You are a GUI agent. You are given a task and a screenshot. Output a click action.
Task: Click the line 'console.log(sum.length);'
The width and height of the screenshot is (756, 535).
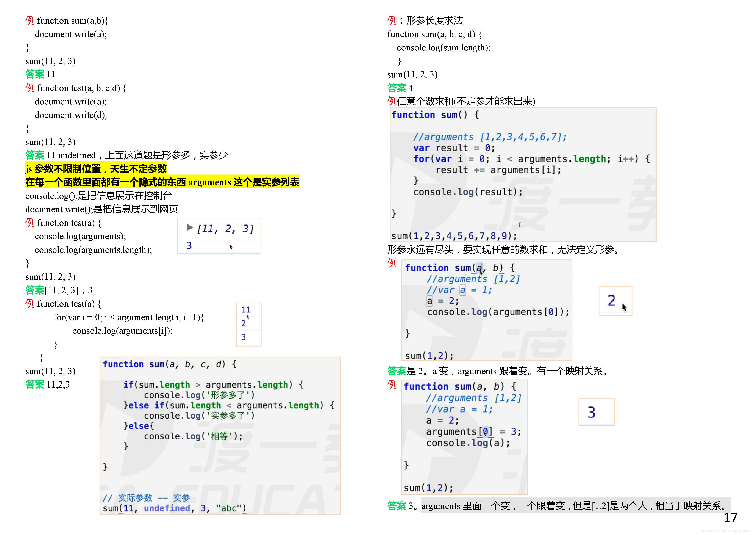click(444, 47)
